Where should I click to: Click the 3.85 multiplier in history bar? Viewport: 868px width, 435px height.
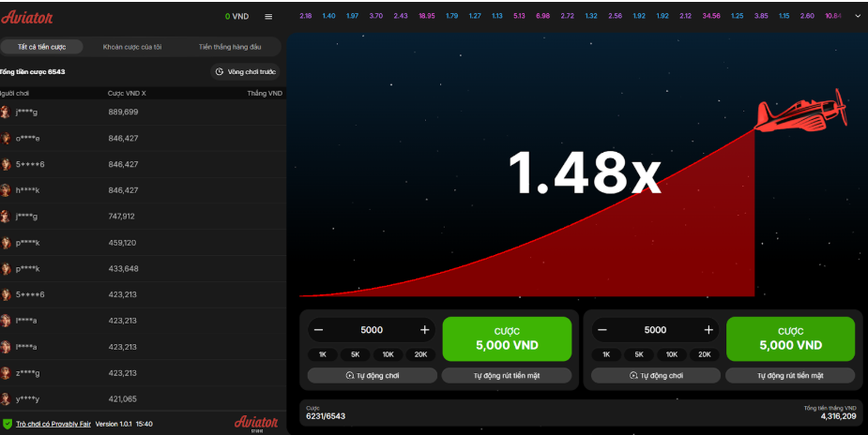[x=761, y=16]
